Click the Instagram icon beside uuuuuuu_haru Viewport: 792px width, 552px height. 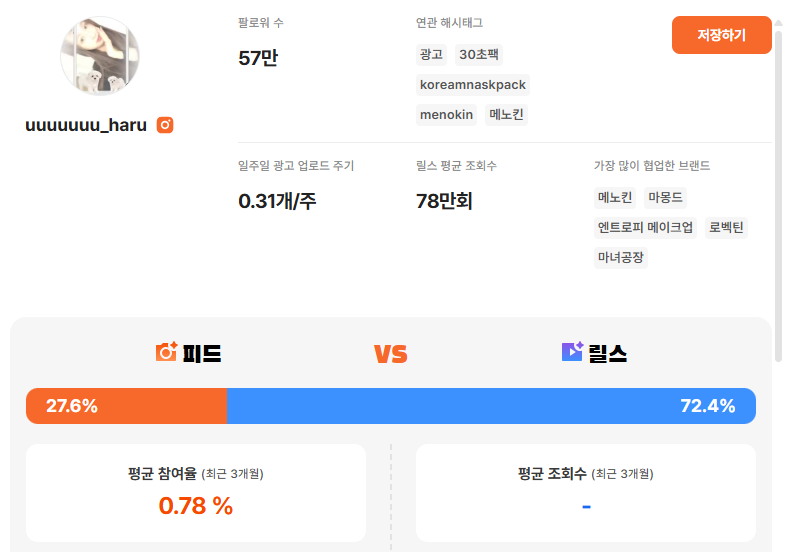166,125
